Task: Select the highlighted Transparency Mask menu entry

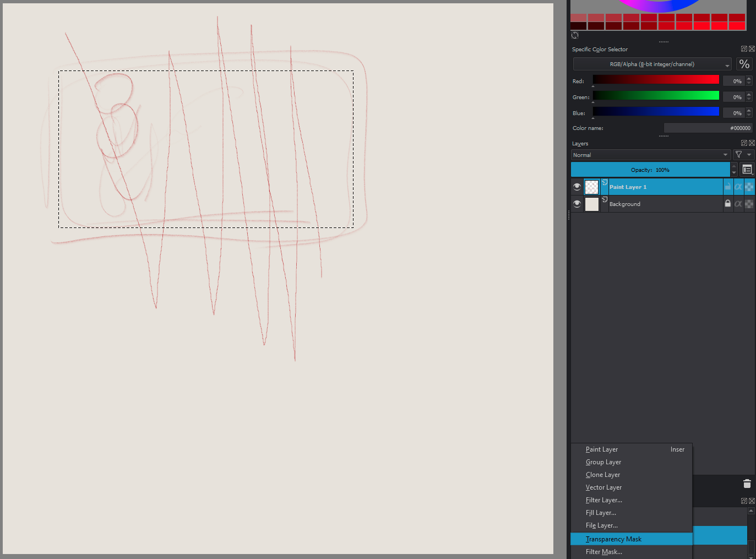Action: point(632,539)
